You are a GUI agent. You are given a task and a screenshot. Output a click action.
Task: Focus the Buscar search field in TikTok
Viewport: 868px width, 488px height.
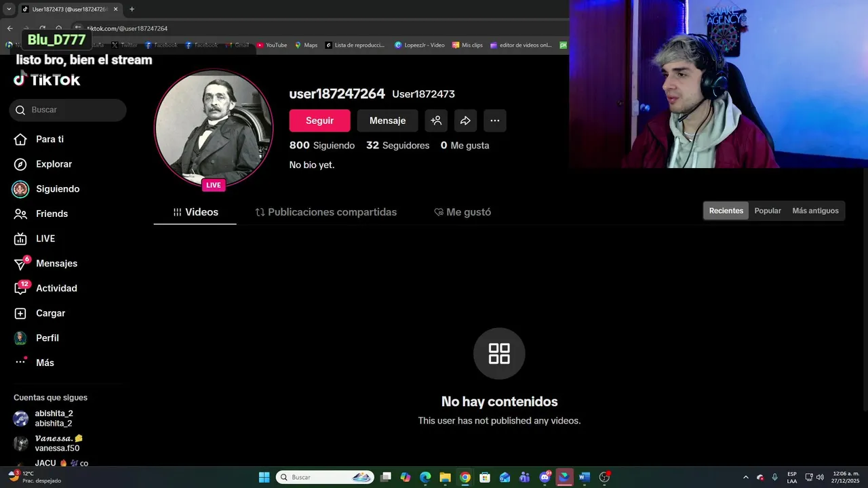tap(68, 110)
